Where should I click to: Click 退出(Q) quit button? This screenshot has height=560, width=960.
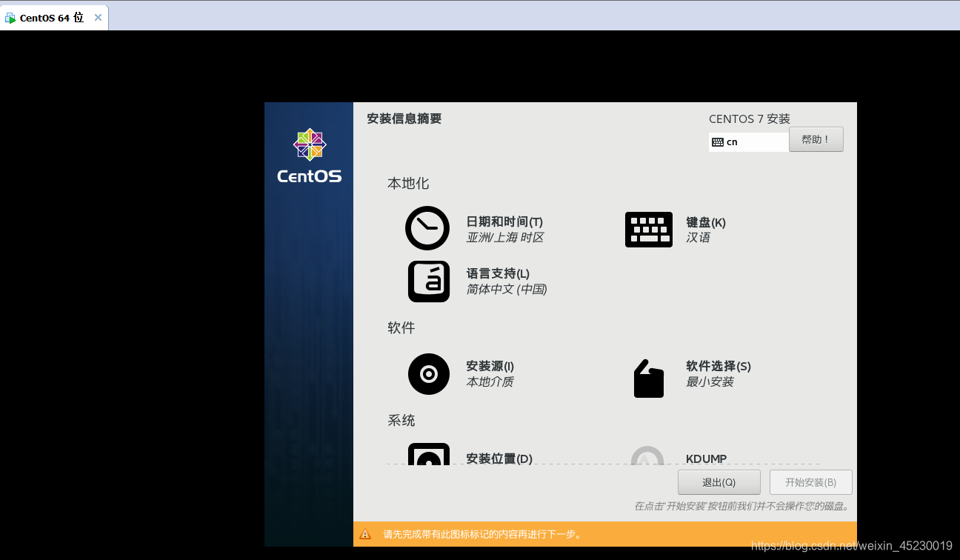pos(719,482)
